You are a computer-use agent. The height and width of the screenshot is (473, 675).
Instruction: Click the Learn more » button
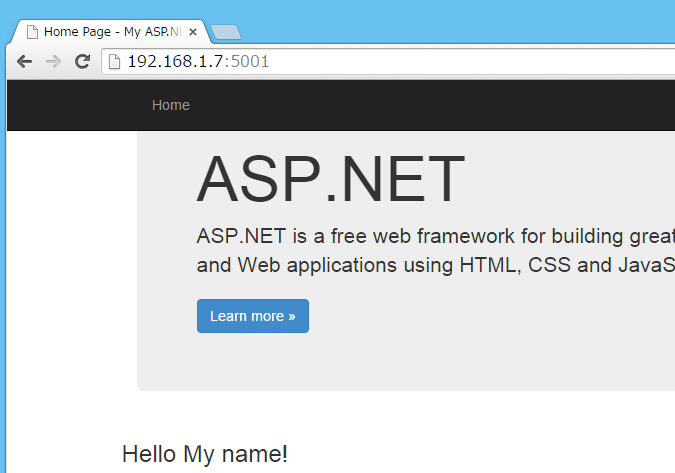pos(253,316)
